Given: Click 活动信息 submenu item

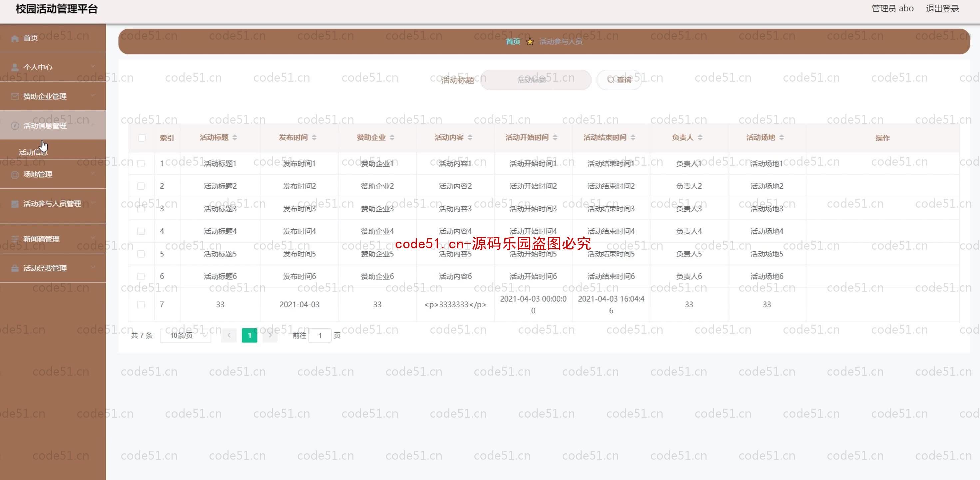Looking at the screenshot, I should click(34, 152).
